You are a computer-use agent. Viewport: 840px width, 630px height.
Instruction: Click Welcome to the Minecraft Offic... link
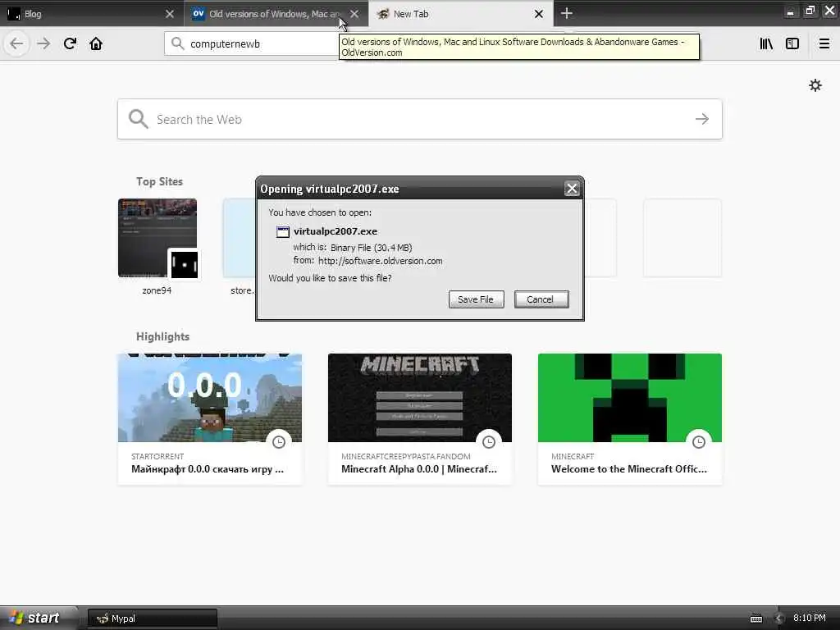pyautogui.click(x=629, y=468)
